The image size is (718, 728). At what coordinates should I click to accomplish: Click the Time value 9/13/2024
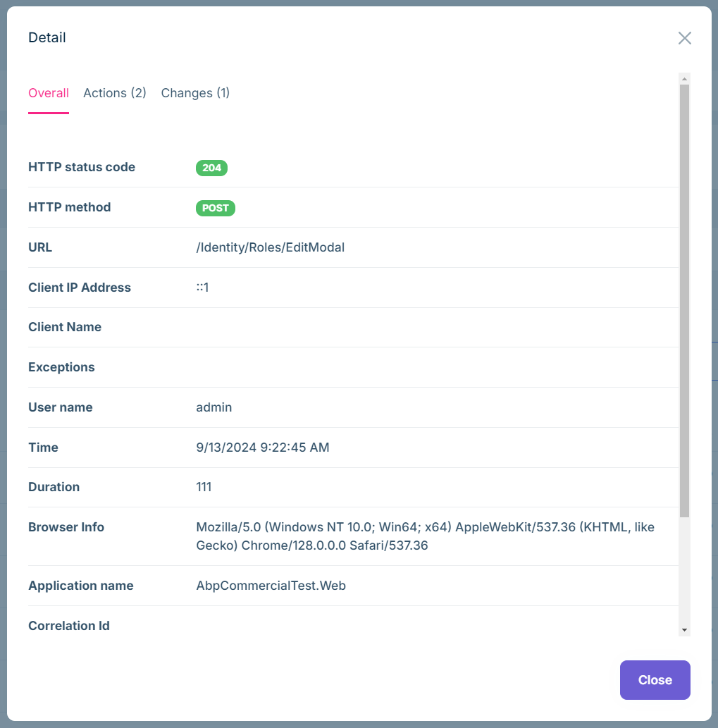262,448
